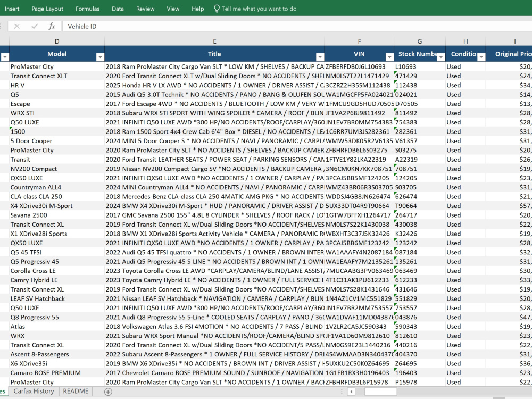Open the Model column filter dropdown
Viewport: 532px width, 399px height.
(x=100, y=57)
